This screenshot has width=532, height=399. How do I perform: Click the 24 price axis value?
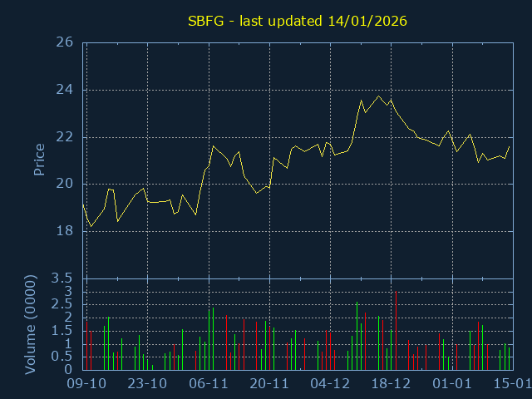65,90
